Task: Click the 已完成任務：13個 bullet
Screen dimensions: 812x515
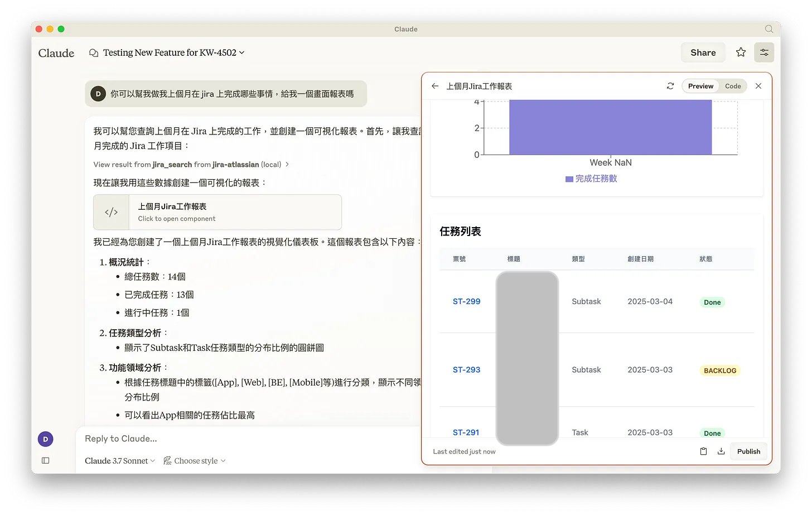Action: (159, 295)
